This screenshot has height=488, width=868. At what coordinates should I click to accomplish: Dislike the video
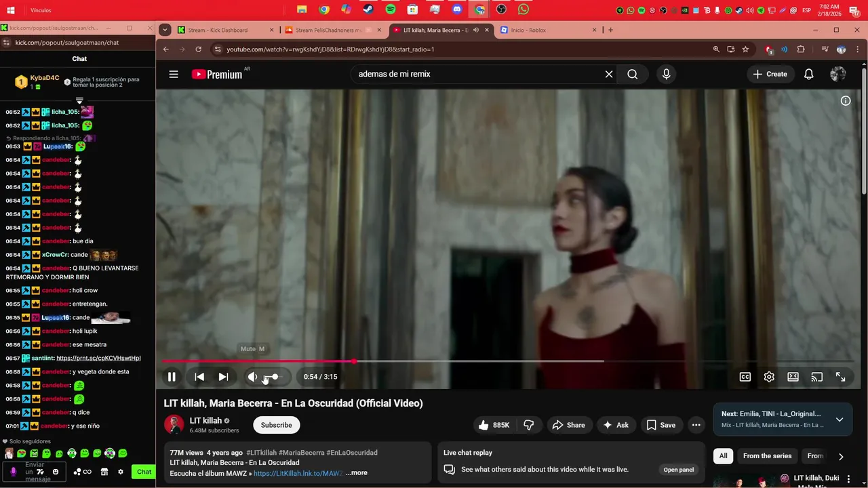pos(529,425)
